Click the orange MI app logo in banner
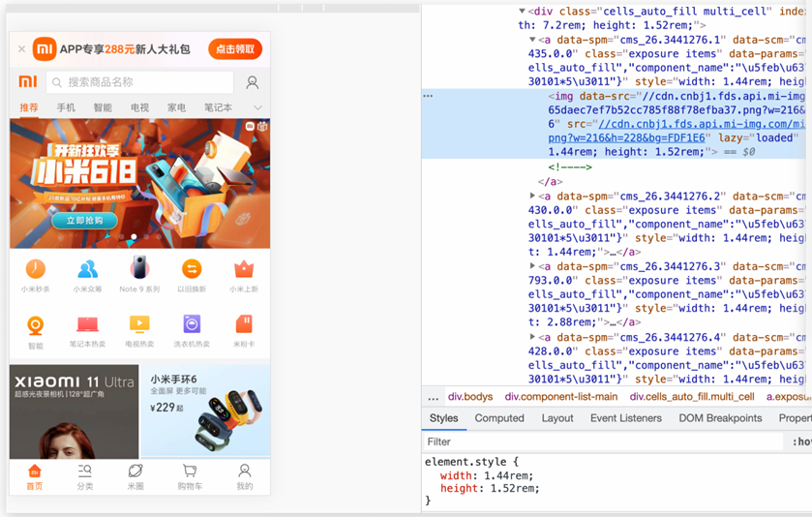812x517 pixels. 45,49
